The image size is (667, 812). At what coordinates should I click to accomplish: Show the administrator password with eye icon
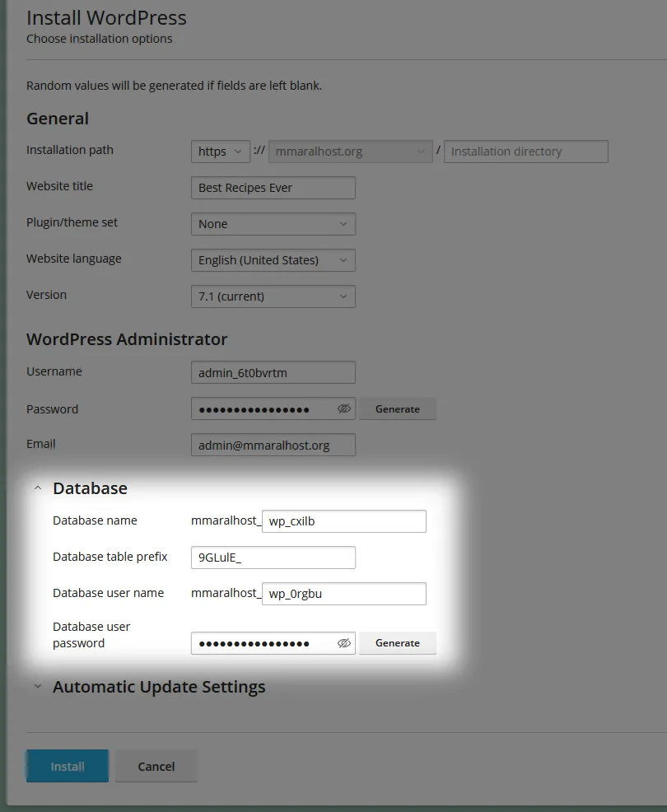click(344, 408)
